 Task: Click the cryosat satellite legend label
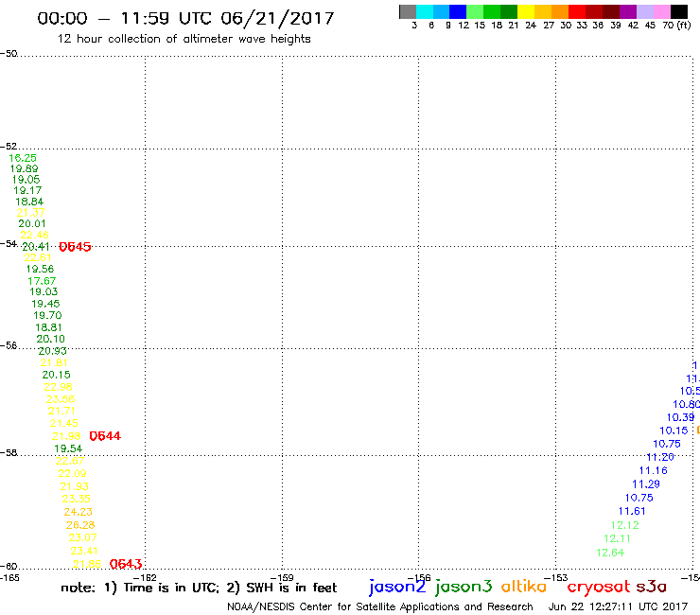tap(598, 588)
